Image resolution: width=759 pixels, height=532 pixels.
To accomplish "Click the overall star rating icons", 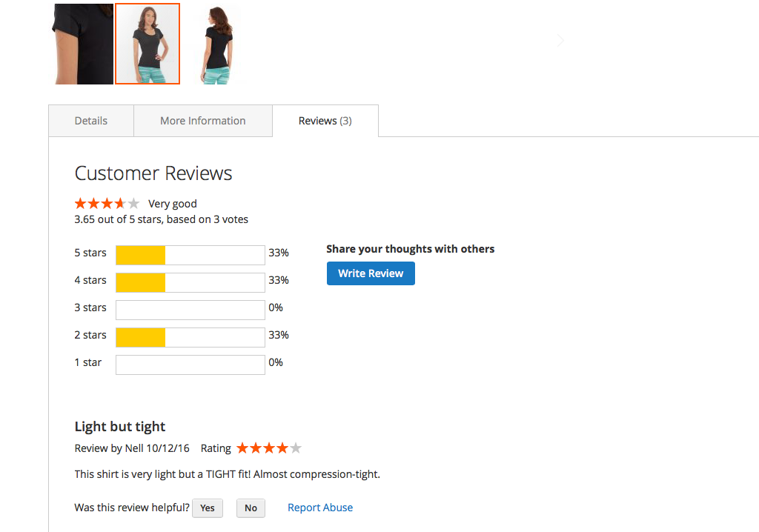I will coord(107,203).
